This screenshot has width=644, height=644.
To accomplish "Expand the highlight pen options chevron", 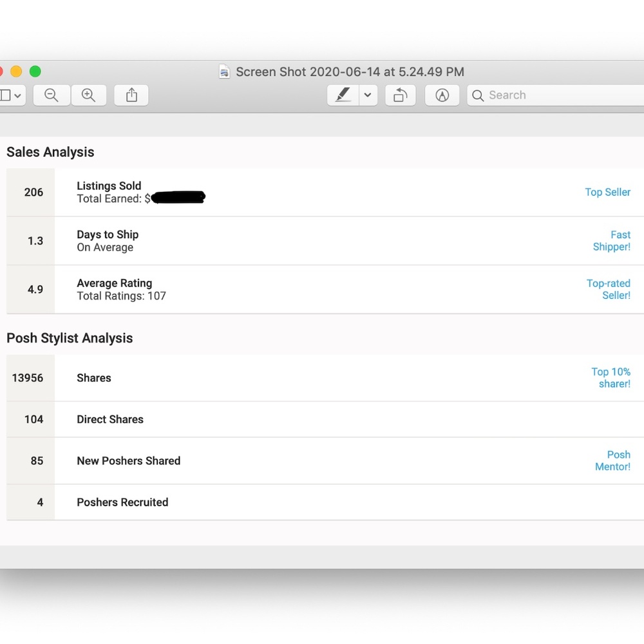I will (x=368, y=95).
